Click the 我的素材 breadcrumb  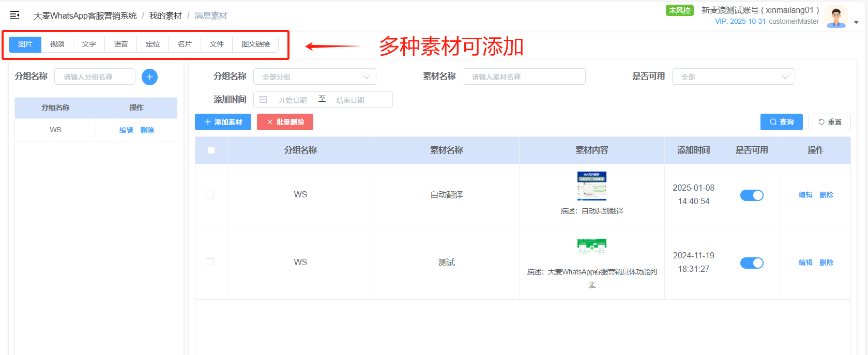165,16
